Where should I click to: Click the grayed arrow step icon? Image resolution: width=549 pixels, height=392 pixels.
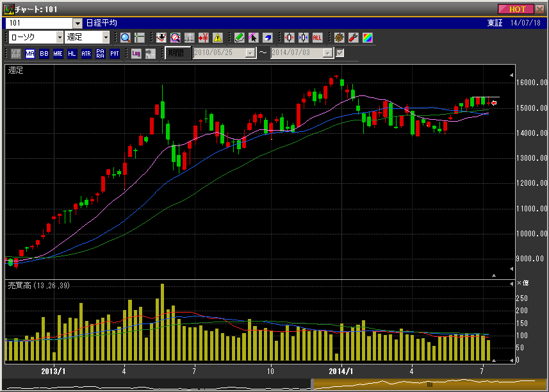(151, 54)
